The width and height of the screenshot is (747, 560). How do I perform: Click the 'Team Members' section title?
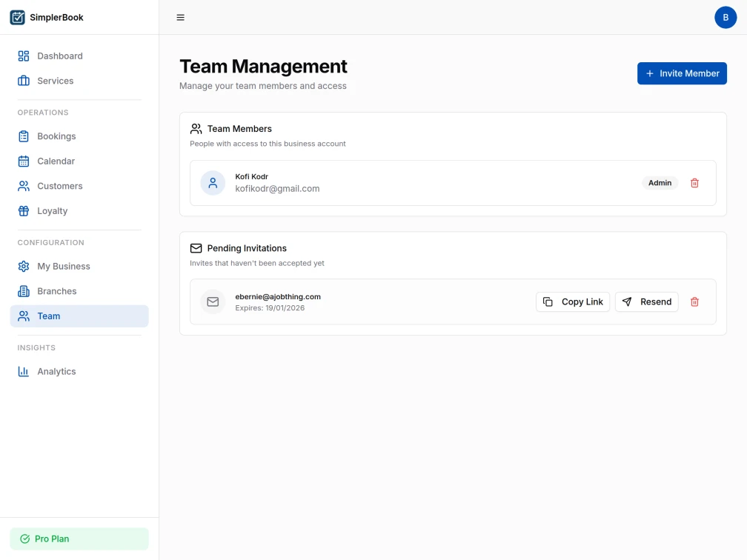(239, 129)
